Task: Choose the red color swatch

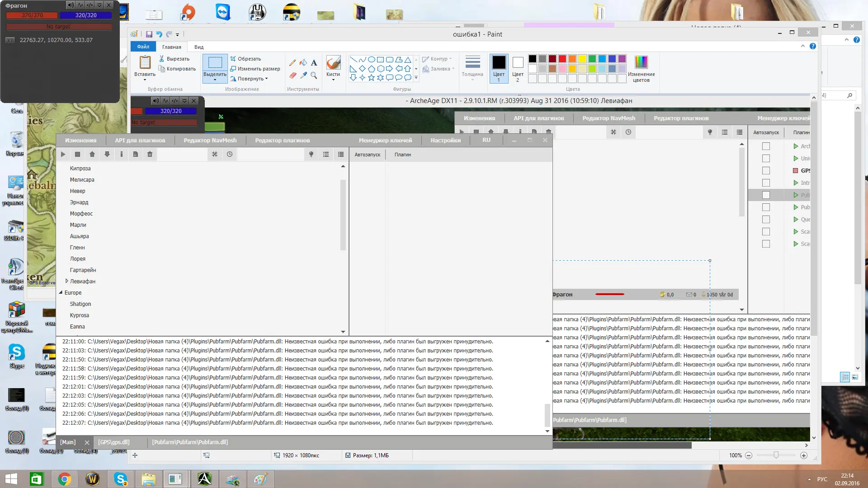Action: 562,59
